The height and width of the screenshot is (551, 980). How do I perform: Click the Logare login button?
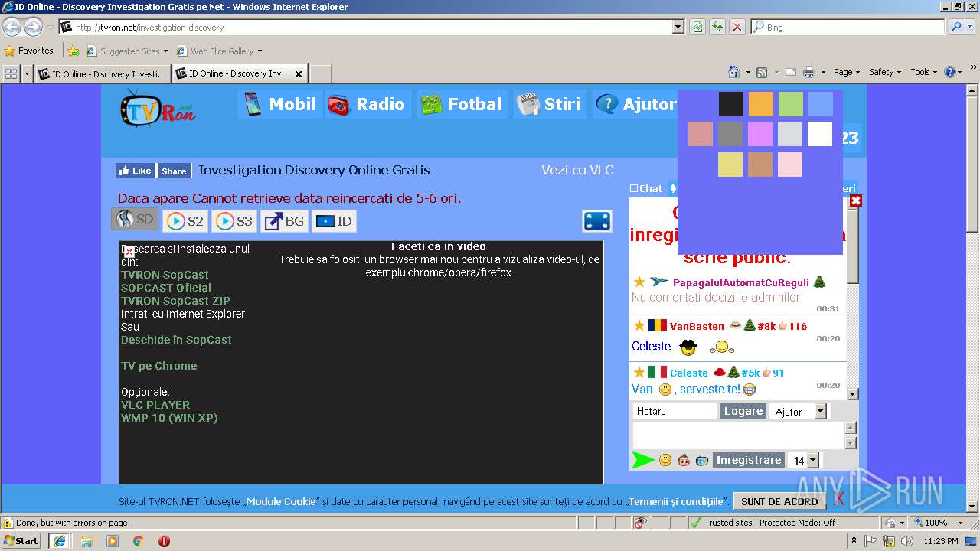point(743,411)
